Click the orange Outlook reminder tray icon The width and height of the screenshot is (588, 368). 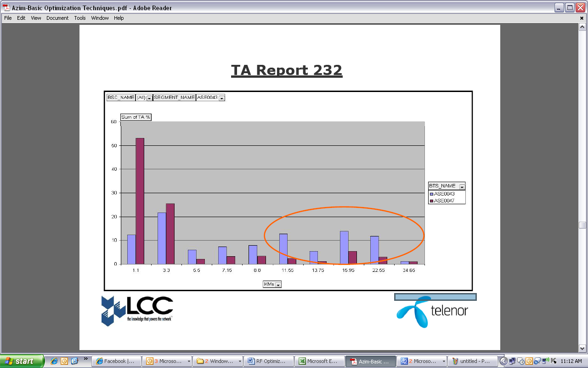(x=529, y=361)
